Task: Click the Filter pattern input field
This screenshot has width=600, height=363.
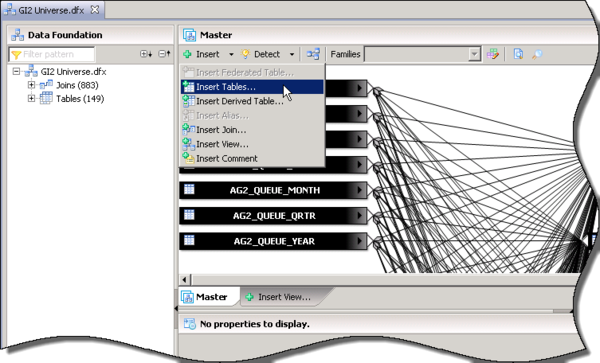Action: 52,54
